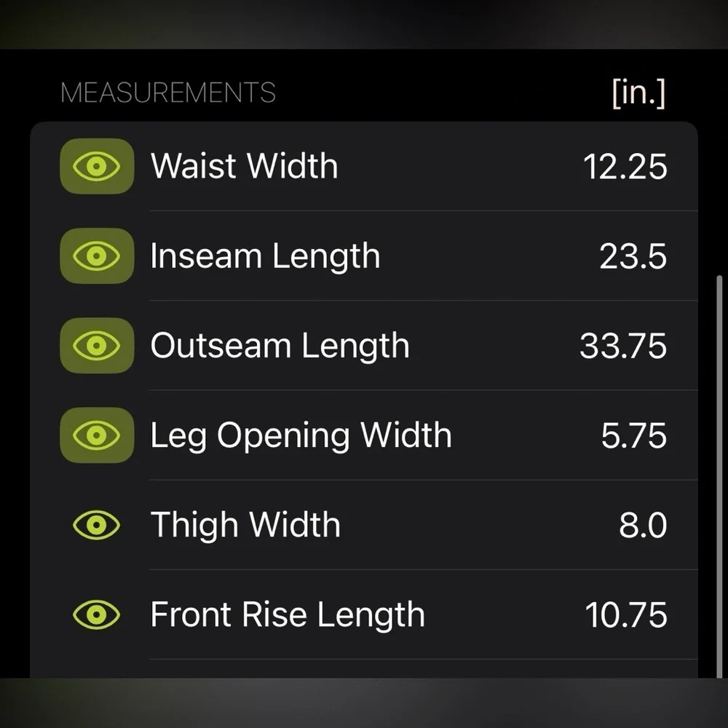Switch the [in.] measurement unit

tap(638, 93)
